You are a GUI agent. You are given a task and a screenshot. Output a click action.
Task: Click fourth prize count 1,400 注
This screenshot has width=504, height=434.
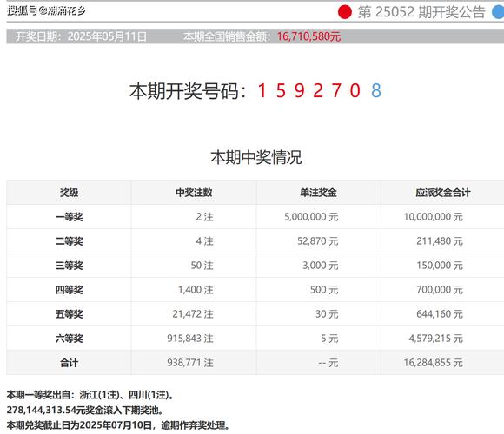pyautogui.click(x=196, y=290)
